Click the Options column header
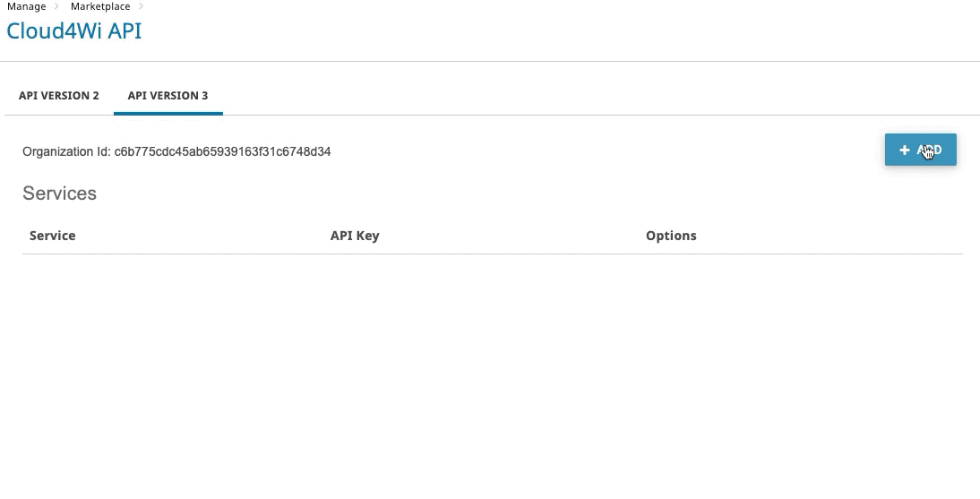Viewport: 980px width, 499px height. click(x=671, y=236)
